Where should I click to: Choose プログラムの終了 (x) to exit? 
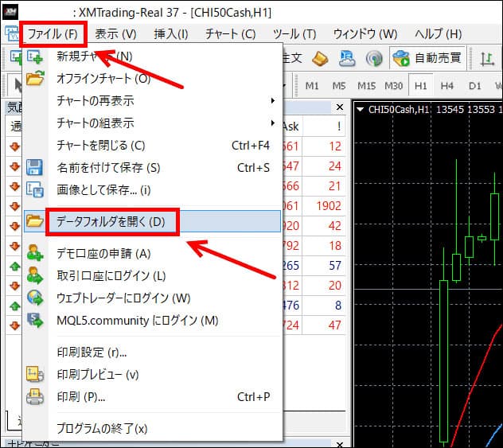click(x=102, y=428)
